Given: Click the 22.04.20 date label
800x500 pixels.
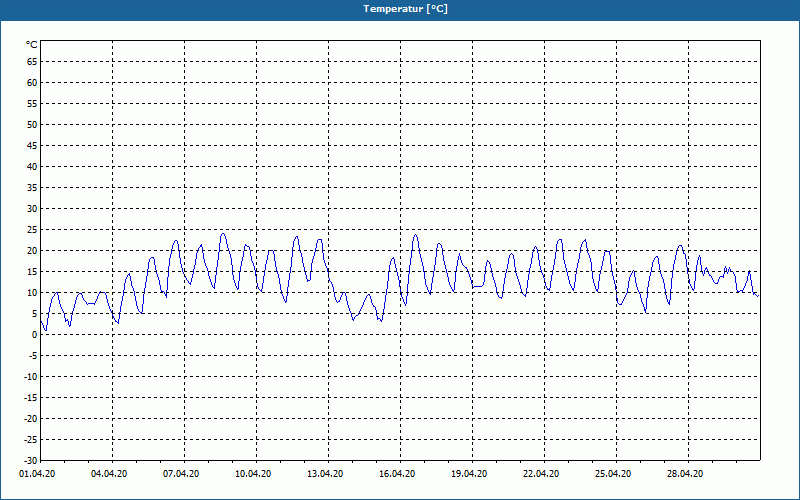Looking at the screenshot, I should tap(541, 473).
